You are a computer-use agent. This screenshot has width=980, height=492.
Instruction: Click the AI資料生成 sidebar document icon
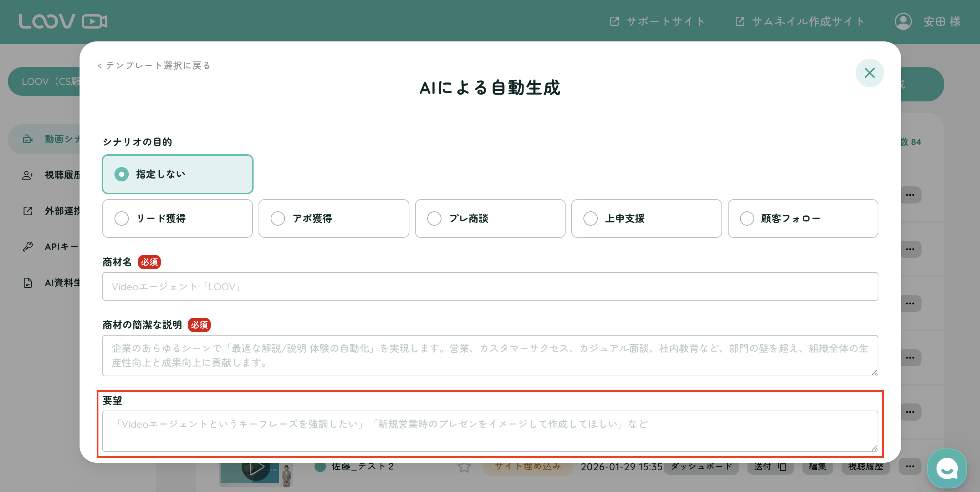tap(28, 282)
